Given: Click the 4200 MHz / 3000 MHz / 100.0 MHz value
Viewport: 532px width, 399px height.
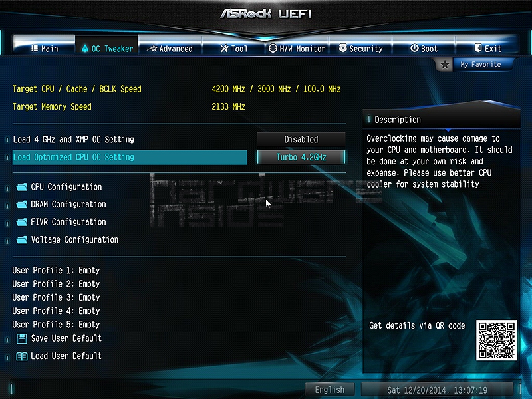Looking at the screenshot, I should [276, 89].
